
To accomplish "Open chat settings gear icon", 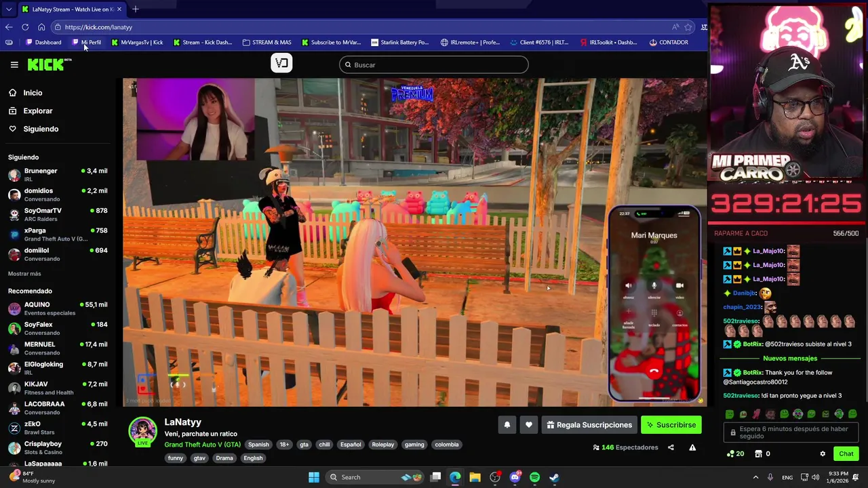I will [x=823, y=454].
